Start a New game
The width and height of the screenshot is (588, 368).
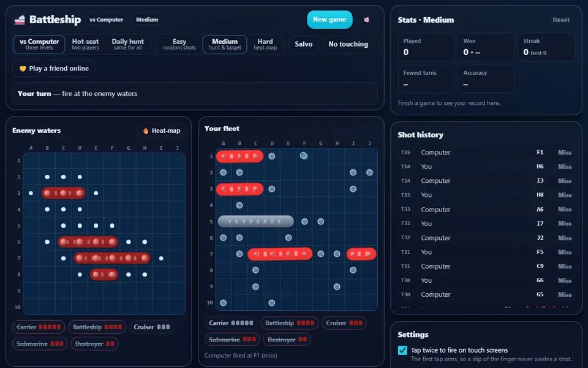click(330, 20)
